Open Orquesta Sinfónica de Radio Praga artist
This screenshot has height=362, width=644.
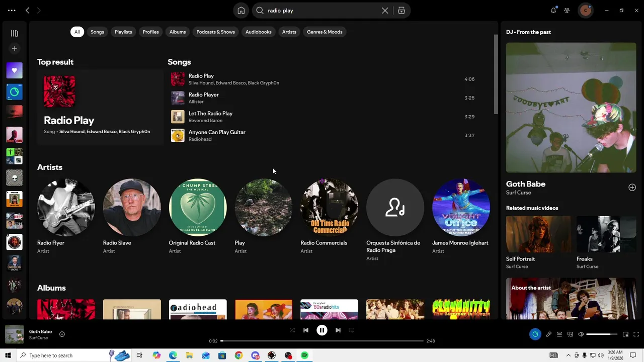tap(395, 219)
